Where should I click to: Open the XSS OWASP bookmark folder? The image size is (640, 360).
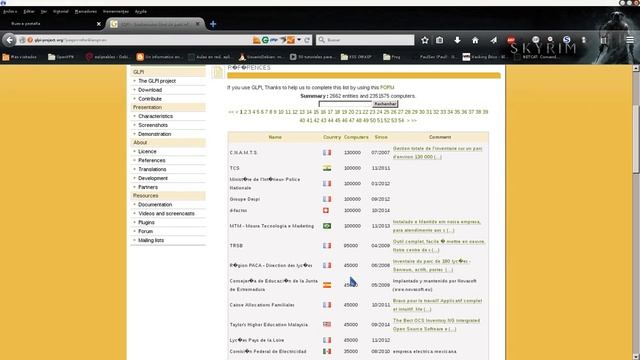[356, 57]
